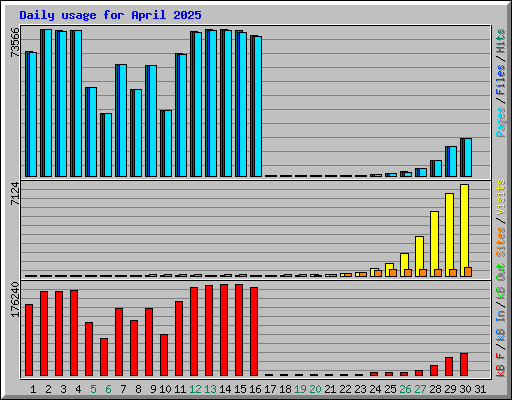Select the day 16 label on the x-axis
This screenshot has height=400, width=512.
pyautogui.click(x=255, y=389)
